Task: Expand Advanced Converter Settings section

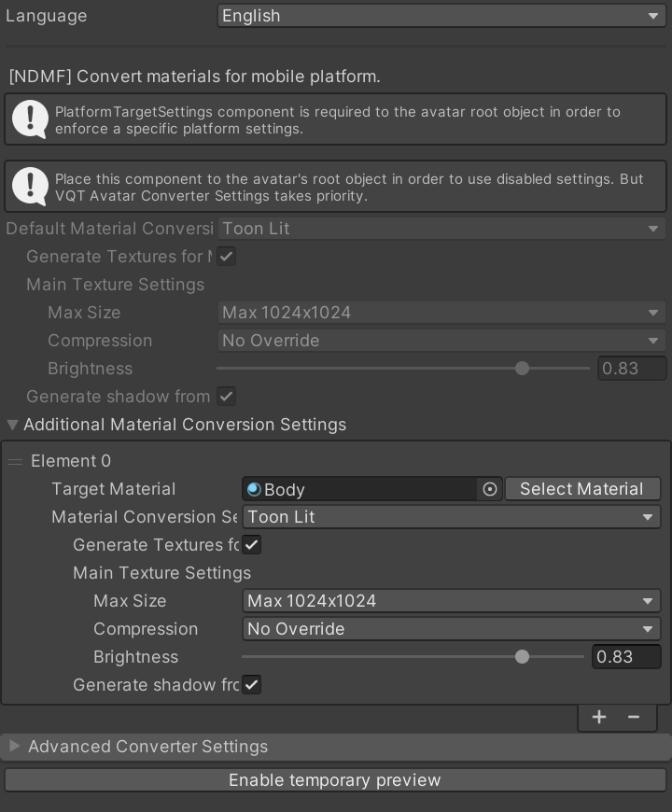Action: [15, 747]
